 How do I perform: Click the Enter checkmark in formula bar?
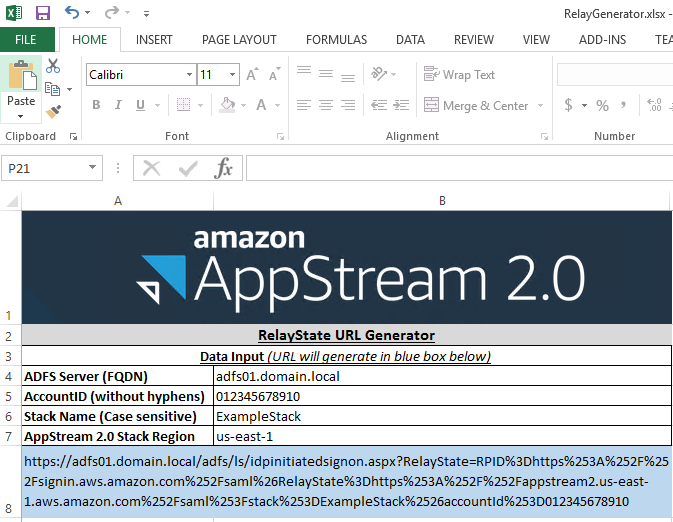coord(188,168)
